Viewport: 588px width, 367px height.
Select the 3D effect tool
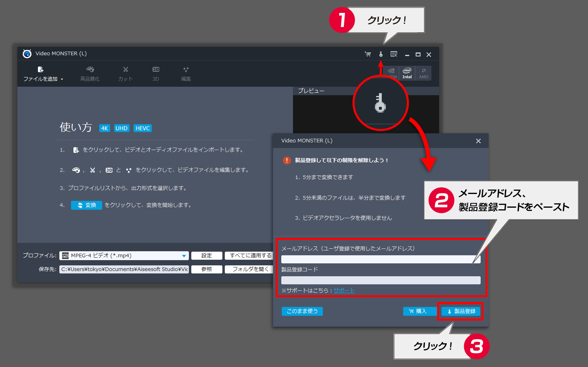coord(155,73)
